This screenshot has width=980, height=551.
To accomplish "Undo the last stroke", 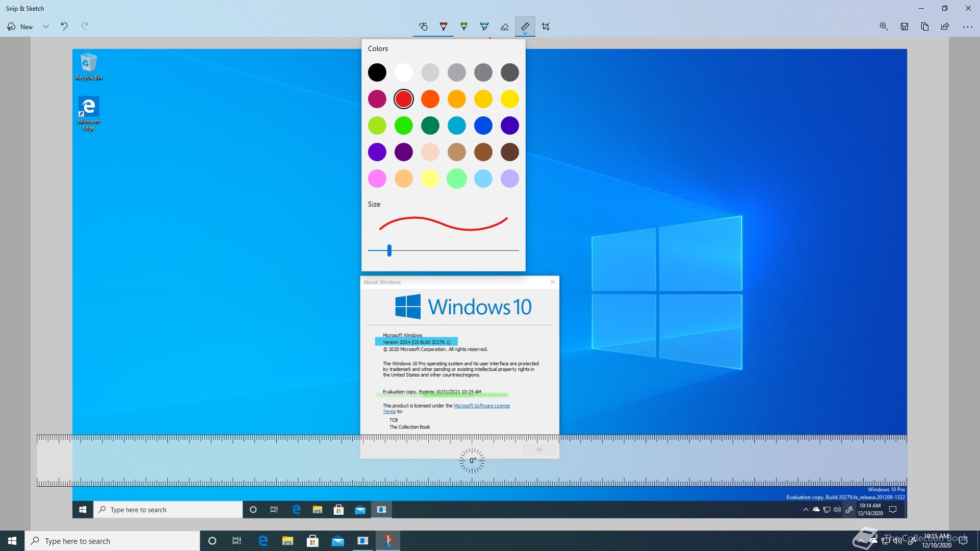I will (64, 27).
